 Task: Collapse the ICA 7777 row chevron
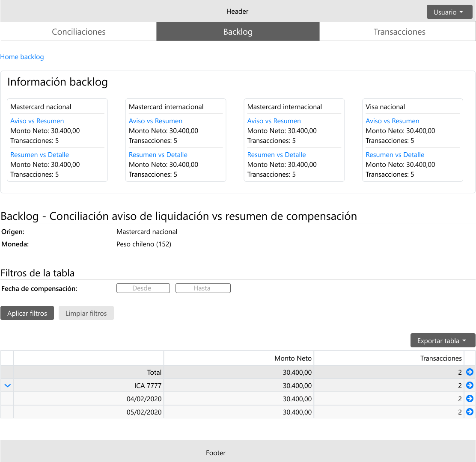pyautogui.click(x=7, y=386)
